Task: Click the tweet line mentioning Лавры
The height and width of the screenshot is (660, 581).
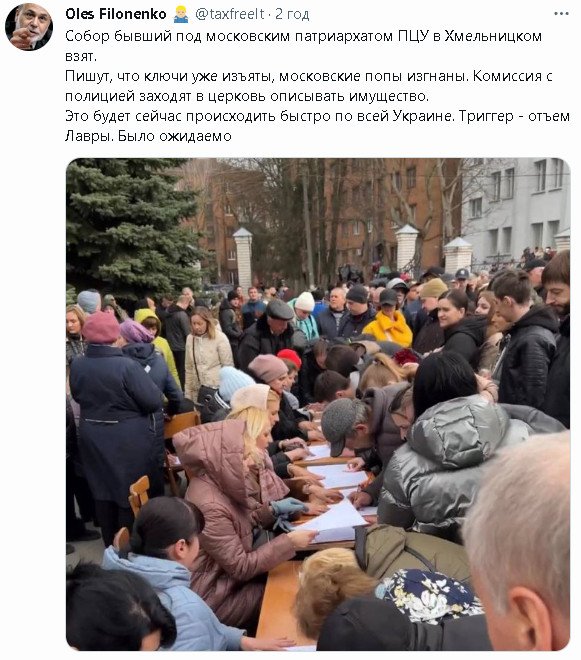Action: pos(148,136)
